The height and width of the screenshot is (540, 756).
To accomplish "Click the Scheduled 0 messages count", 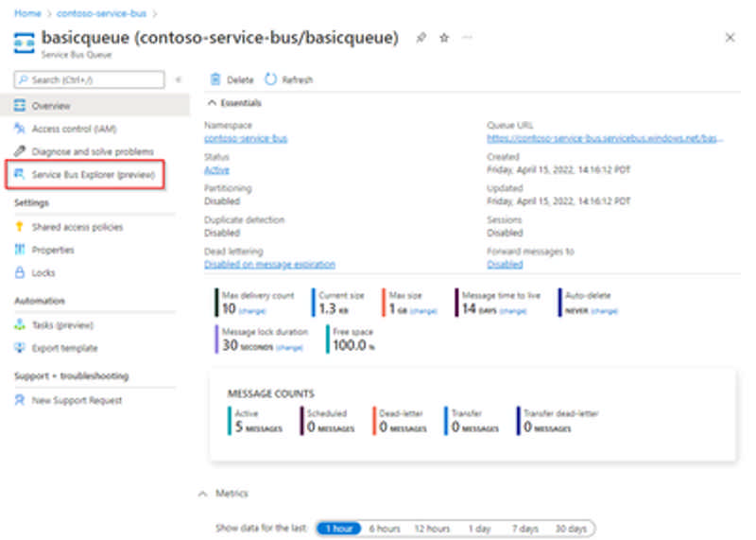I will tap(328, 420).
